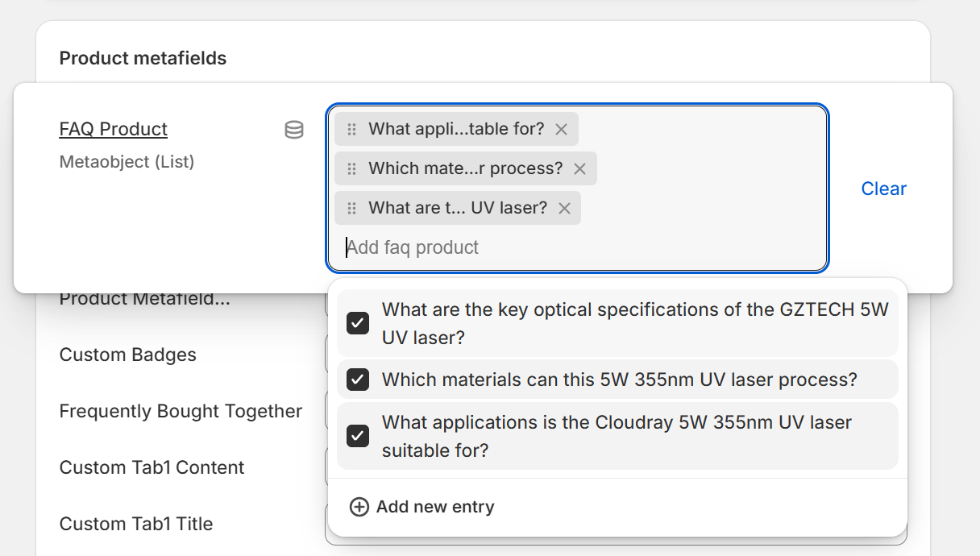Image resolution: width=980 pixels, height=556 pixels.
Task: Remove the "Which mate...r process?" tag
Action: click(579, 168)
